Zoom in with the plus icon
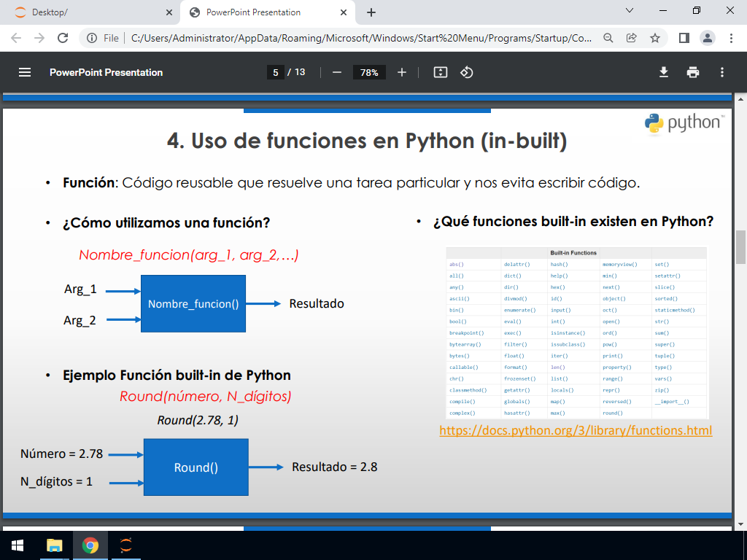Screen dimensions: 747x560 [x=402, y=72]
